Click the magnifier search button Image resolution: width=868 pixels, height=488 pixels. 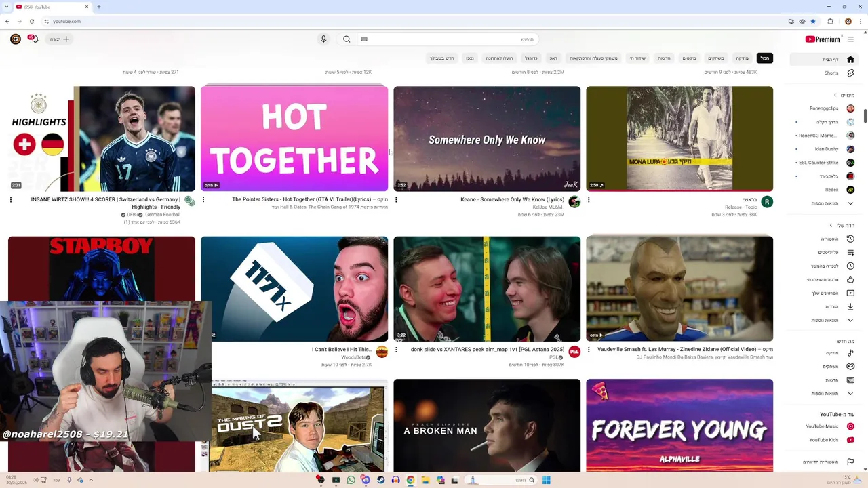pyautogui.click(x=347, y=39)
